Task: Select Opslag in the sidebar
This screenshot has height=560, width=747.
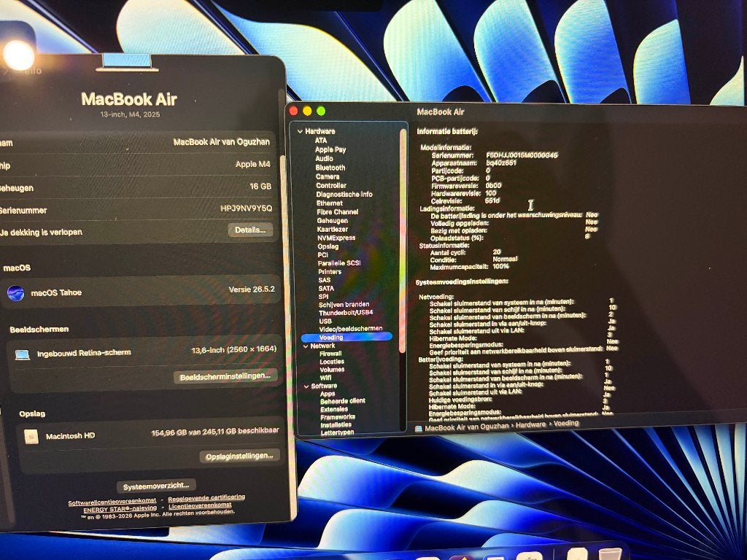Action: tap(328, 246)
